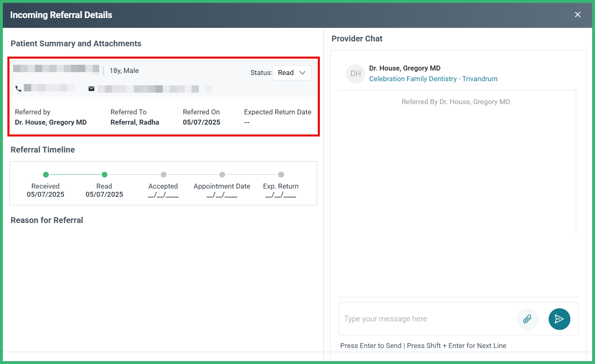Click the Read timeline dot
This screenshot has width=595, height=364.
click(x=105, y=175)
